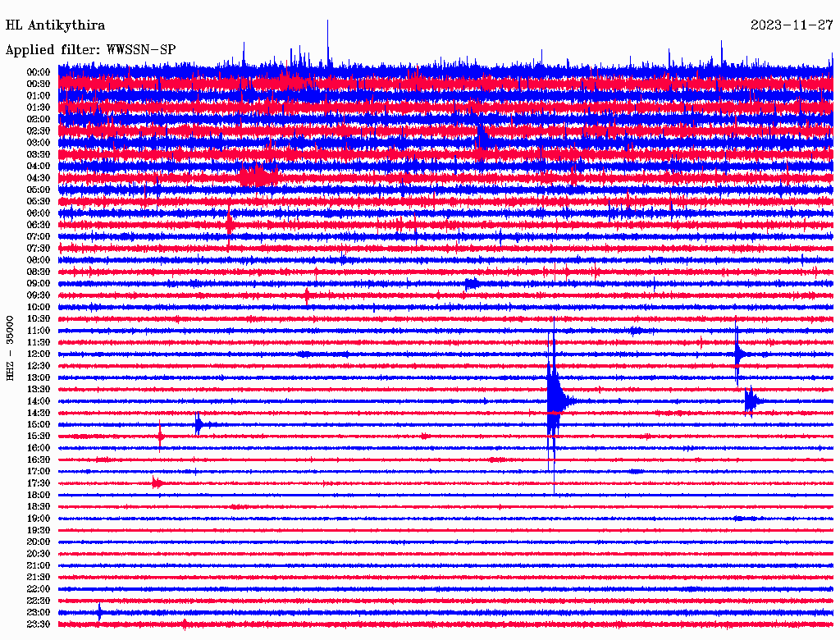Screen dimensions: 840x640
Task: Click the largest blue earthquake burst on 14:00 trace
Action: coord(557,401)
